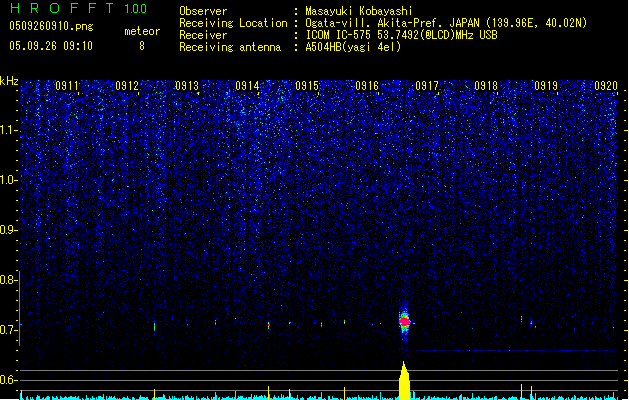Click the 0913 time marker
Screen dimensions: 629x400
pyautogui.click(x=187, y=86)
